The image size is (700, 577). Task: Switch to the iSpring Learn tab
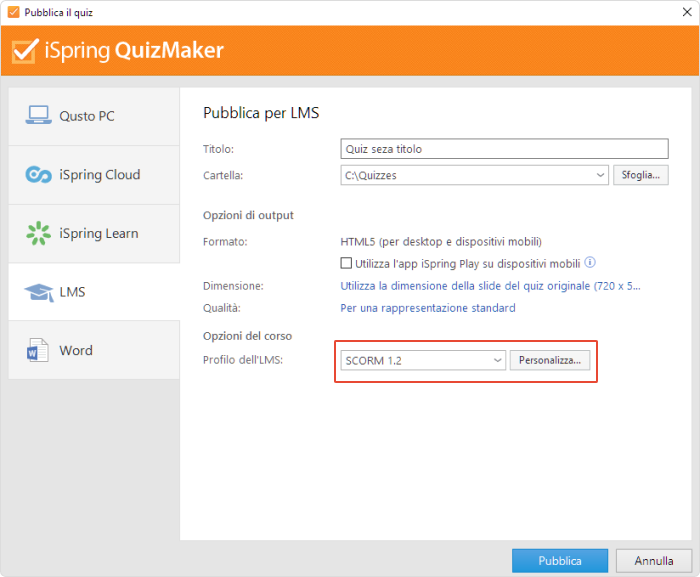pyautogui.click(x=94, y=234)
